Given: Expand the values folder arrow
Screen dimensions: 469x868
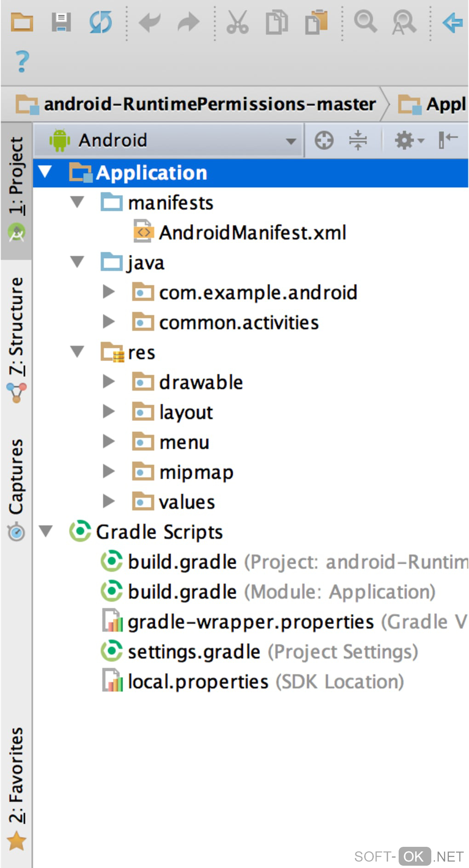Looking at the screenshot, I should [x=109, y=501].
